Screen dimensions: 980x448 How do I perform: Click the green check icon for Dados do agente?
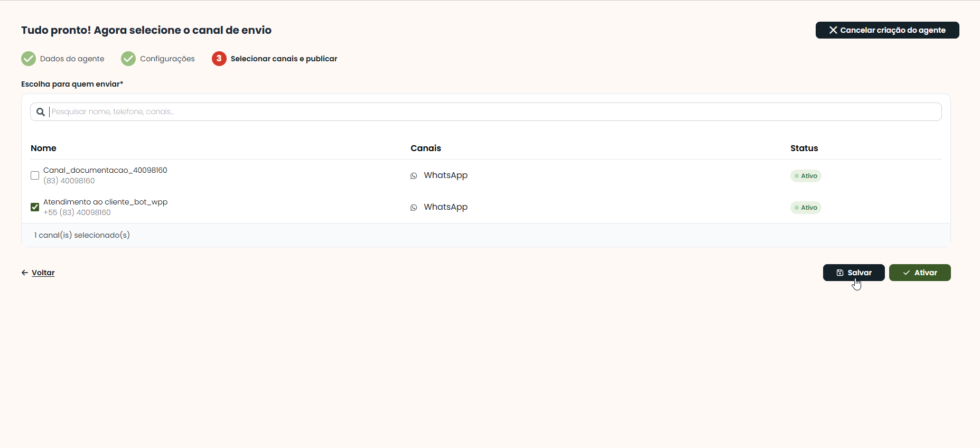coord(29,59)
